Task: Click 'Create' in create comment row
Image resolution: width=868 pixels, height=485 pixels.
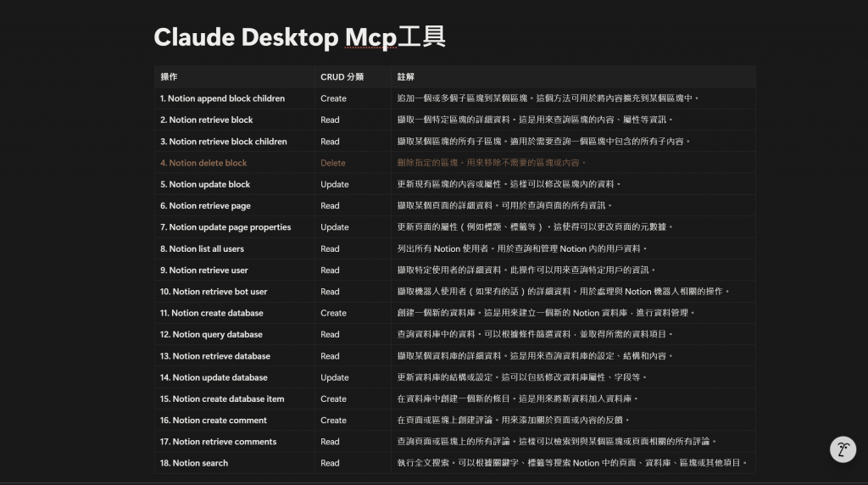Action: pos(333,421)
